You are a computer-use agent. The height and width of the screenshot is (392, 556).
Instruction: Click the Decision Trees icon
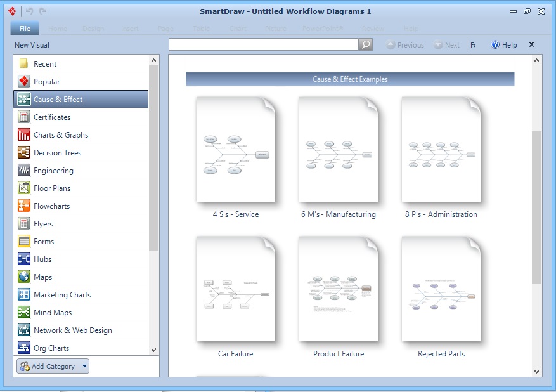(23, 152)
